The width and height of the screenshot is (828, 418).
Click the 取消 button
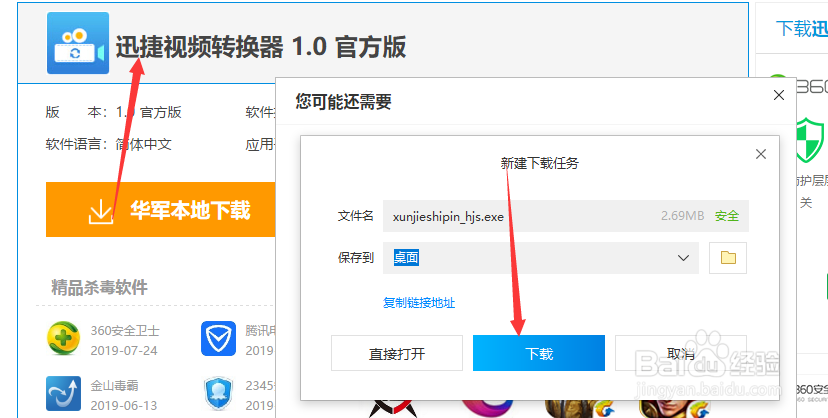tap(681, 353)
